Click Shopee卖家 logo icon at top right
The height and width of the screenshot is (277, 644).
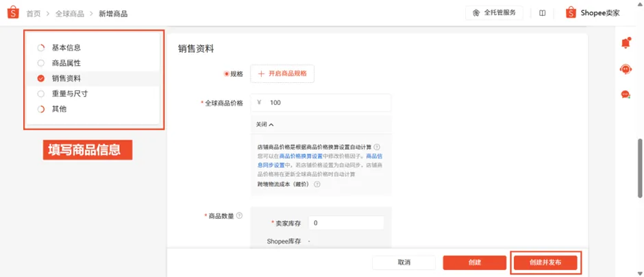(x=571, y=13)
